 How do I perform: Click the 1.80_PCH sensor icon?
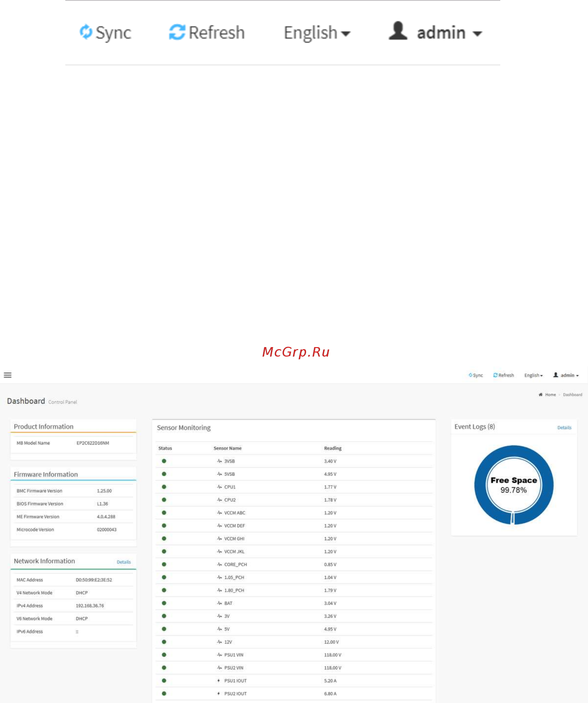pos(220,590)
